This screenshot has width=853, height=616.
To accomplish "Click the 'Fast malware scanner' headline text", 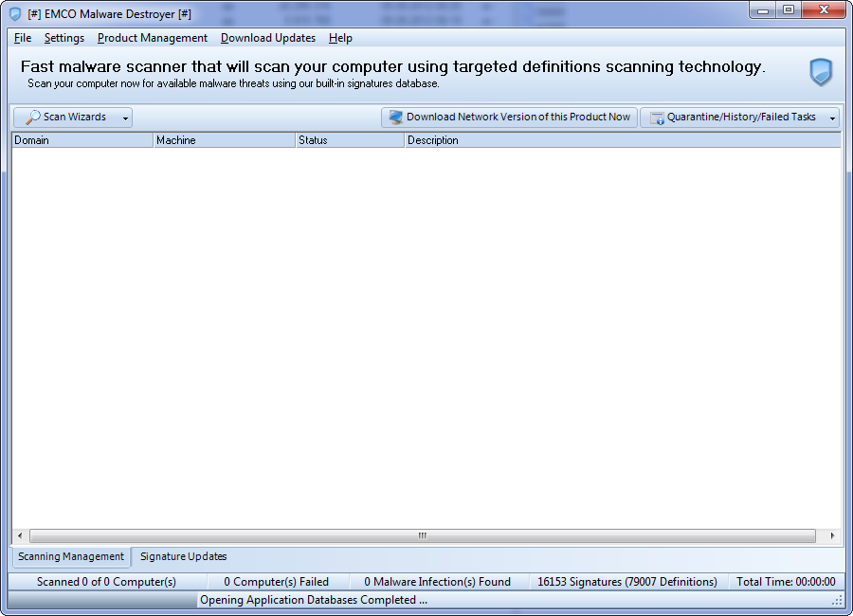I will [392, 66].
